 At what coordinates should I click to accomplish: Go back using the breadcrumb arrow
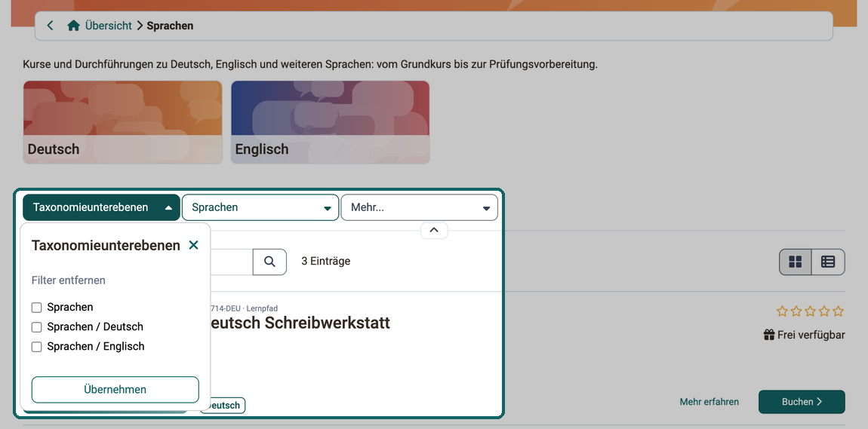coord(51,26)
